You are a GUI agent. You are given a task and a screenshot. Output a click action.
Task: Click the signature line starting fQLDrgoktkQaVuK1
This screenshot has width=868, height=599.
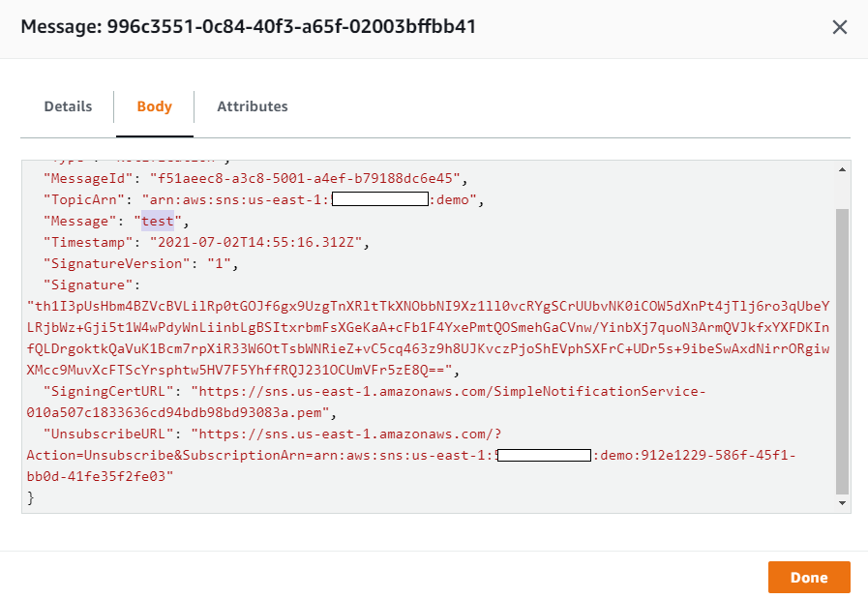coord(428,348)
